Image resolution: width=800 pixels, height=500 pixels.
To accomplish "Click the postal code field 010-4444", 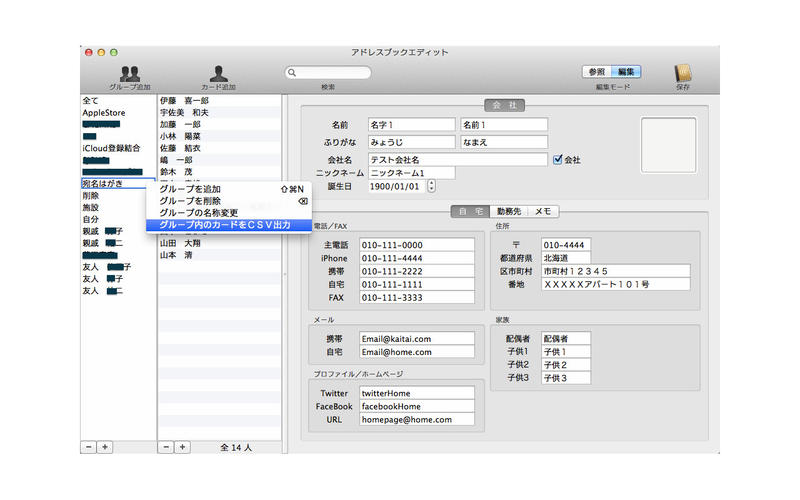I will 566,245.
